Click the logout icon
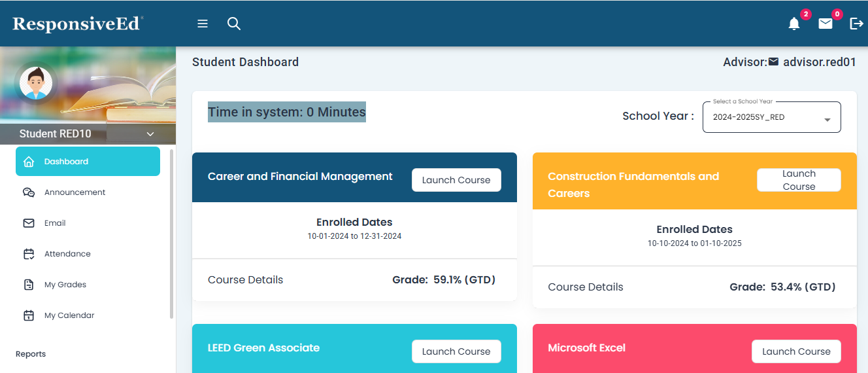868x373 pixels. [856, 24]
